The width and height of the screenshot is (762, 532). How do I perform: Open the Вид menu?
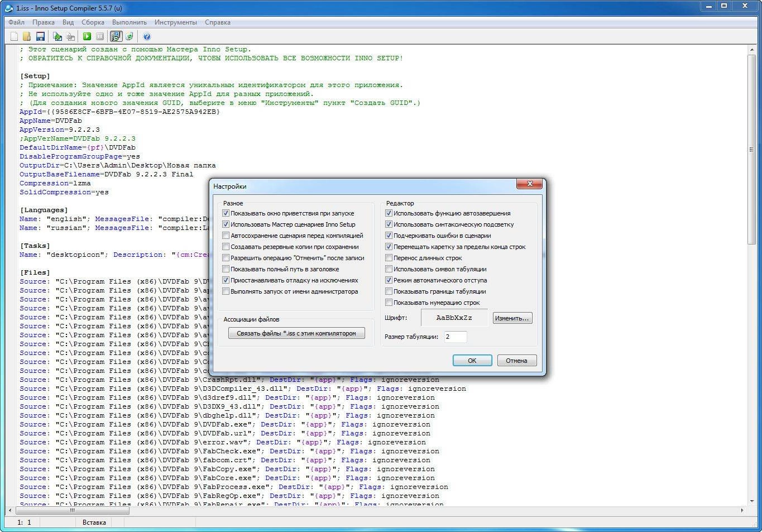68,22
